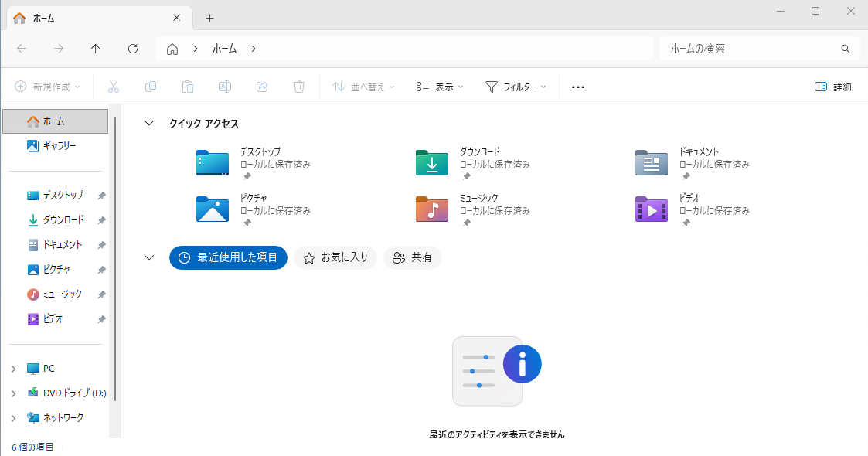Collapse the recent items section chevron
Viewport: 868px width, 456px height.
pos(149,257)
